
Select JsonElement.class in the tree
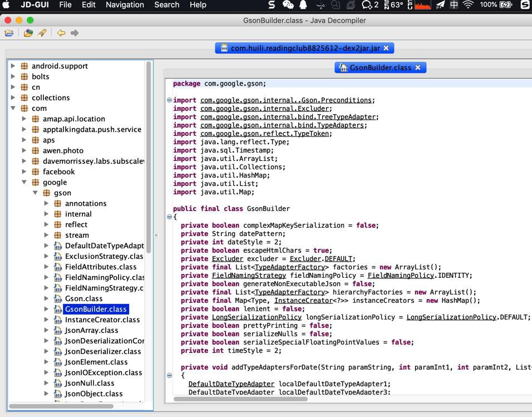[96, 362]
